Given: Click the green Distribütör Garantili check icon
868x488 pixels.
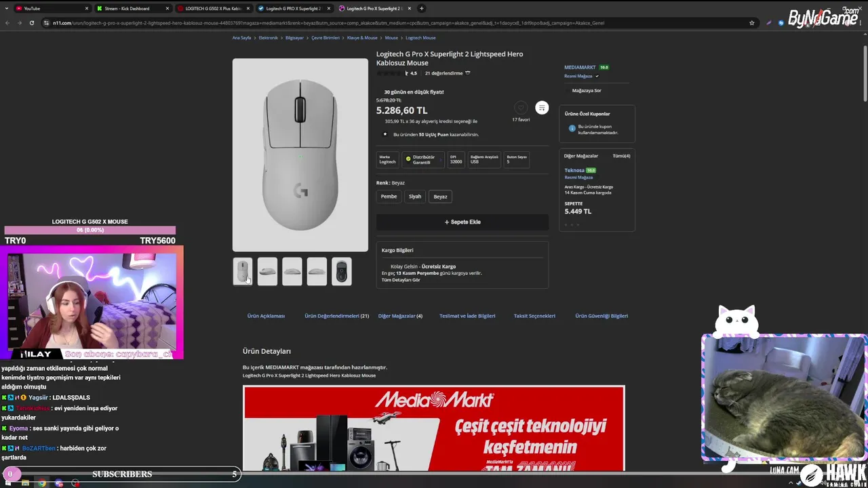Looking at the screenshot, I should click(x=408, y=159).
